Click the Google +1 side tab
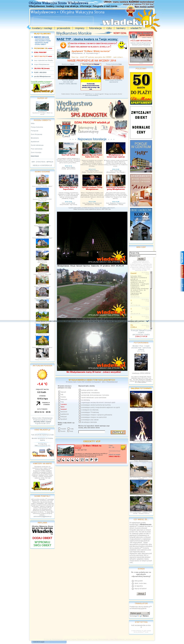184x644 pixels. pyautogui.click(x=182, y=285)
